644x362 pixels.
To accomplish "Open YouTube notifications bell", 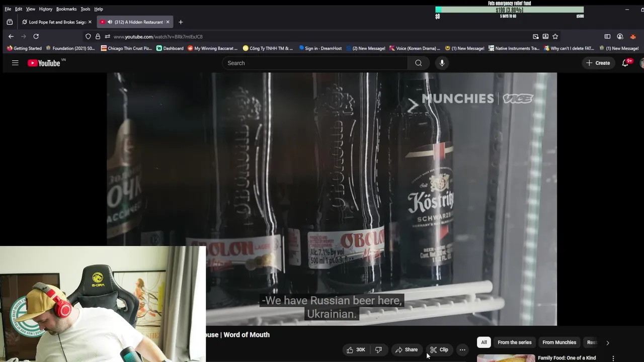I will [625, 63].
